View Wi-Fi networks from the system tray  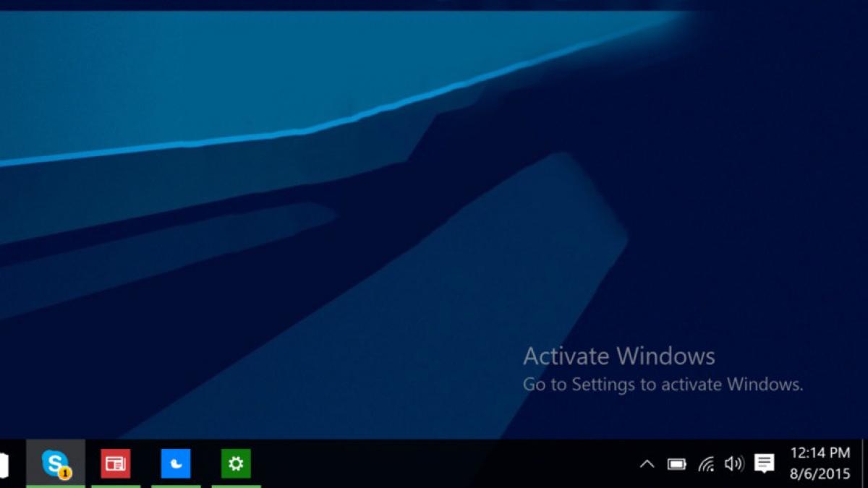(706, 464)
